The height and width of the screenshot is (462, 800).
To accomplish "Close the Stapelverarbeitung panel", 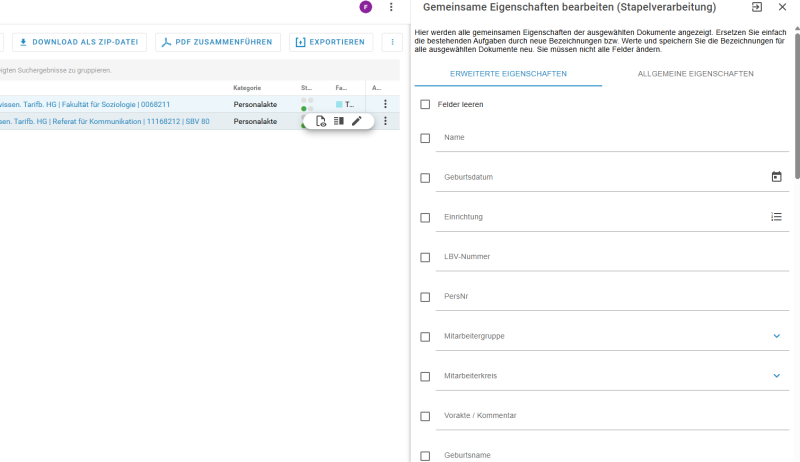I will 782,7.
